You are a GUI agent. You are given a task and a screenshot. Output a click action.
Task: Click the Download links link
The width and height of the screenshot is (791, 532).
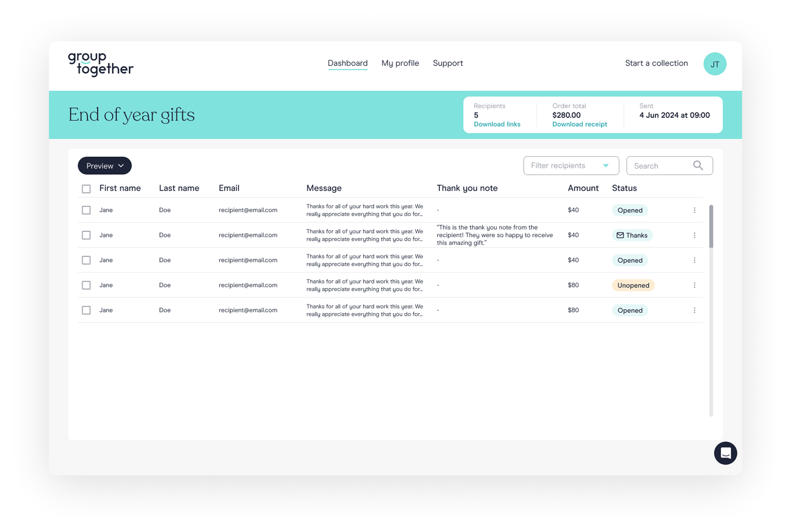(497, 124)
